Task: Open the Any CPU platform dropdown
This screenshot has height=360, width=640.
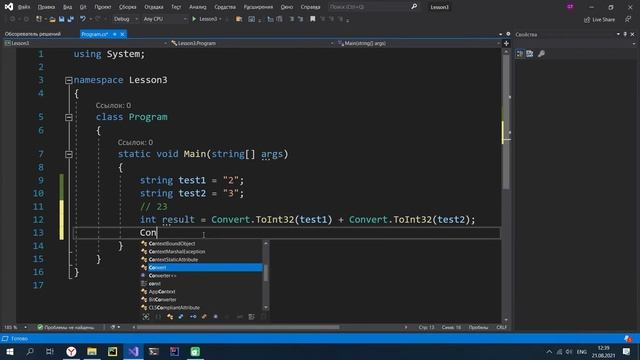Action: (x=165, y=19)
